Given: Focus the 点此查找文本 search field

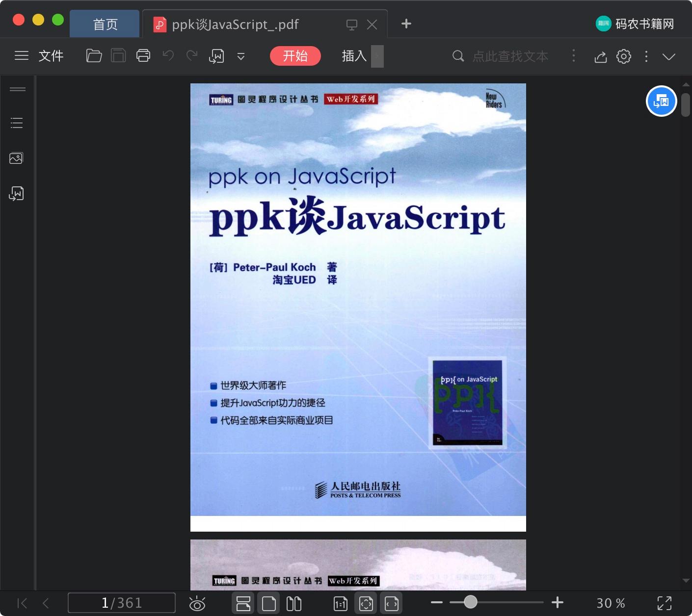Looking at the screenshot, I should 510,56.
